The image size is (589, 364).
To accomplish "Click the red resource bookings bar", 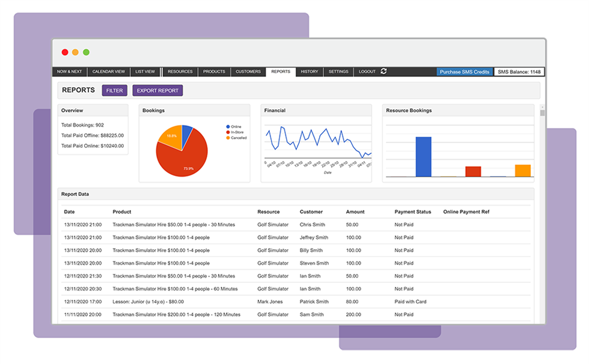I will (474, 172).
